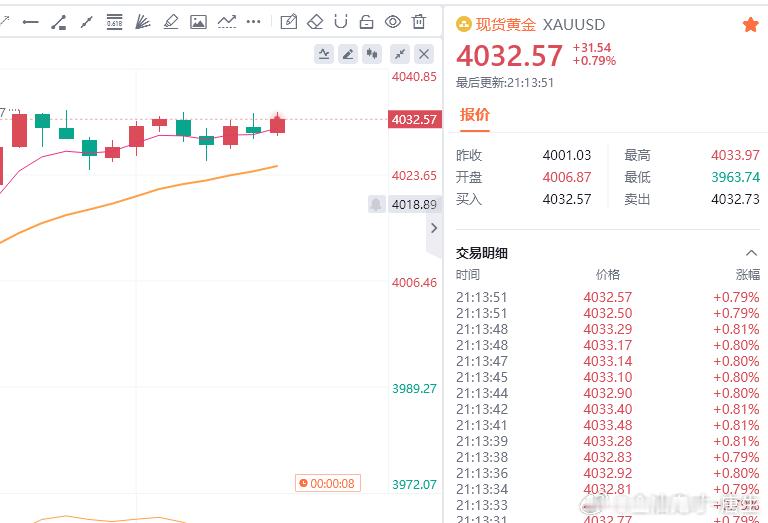Click the 4023.65 axis price label
Image resolution: width=768 pixels, height=523 pixels.
pos(414,175)
